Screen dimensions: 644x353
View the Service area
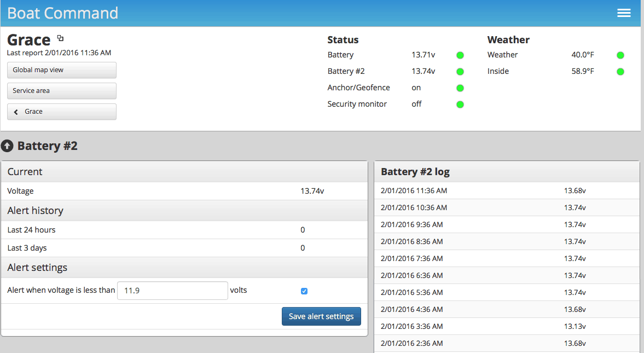(61, 91)
